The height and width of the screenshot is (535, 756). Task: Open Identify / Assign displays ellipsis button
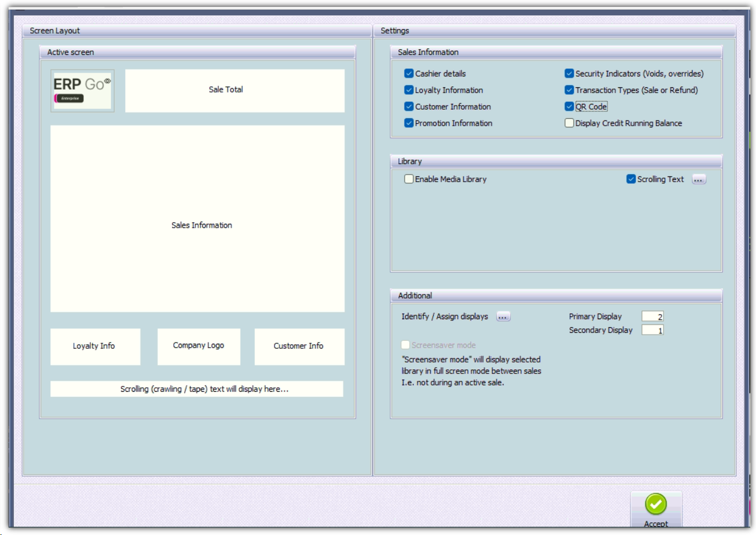503,317
